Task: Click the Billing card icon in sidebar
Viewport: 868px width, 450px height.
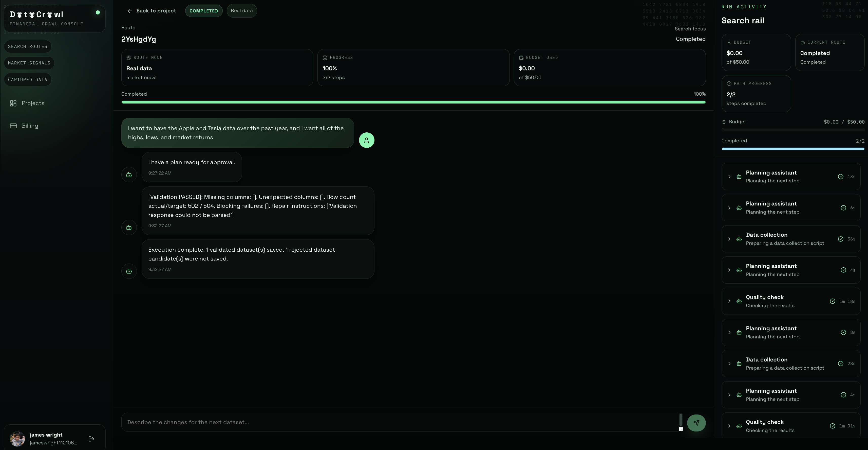Action: pyautogui.click(x=13, y=126)
